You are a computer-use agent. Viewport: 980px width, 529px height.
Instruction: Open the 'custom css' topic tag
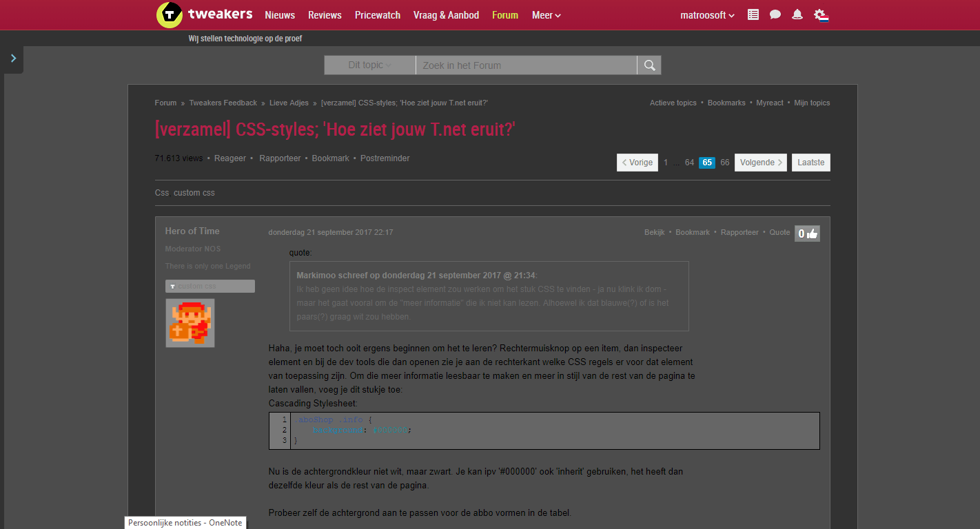(194, 193)
